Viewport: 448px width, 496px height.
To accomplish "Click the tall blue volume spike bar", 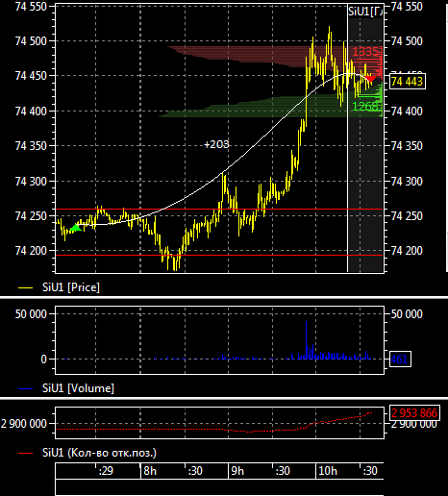I will coord(307,339).
